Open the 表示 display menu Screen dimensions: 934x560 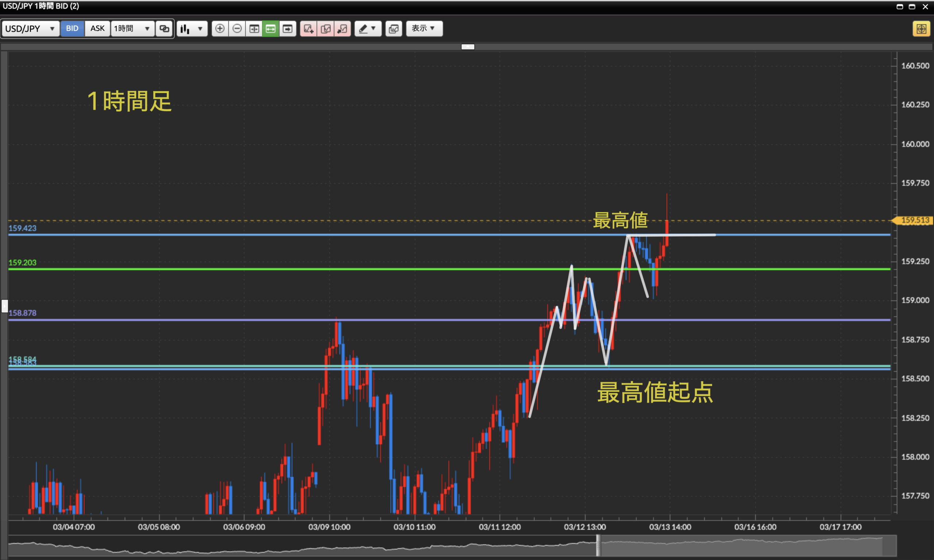coord(424,29)
